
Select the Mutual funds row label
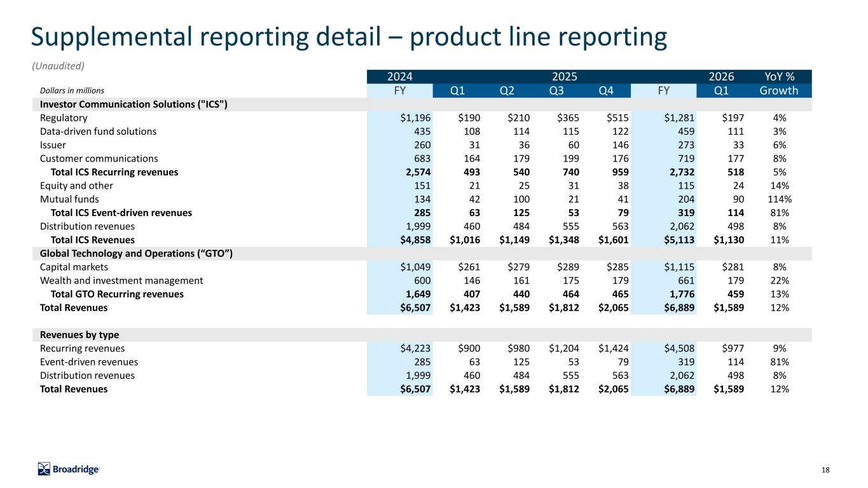pos(68,199)
